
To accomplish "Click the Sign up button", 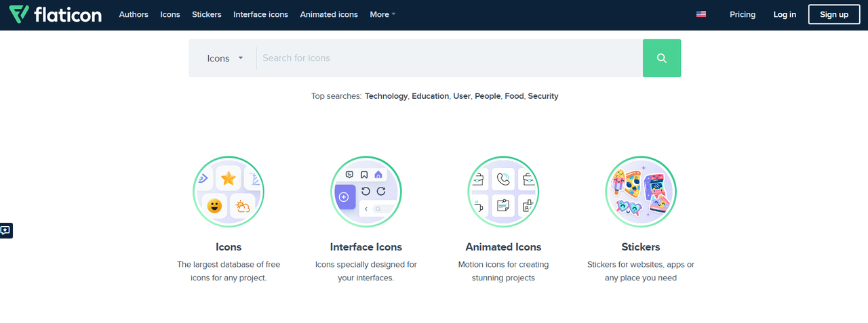I will tap(834, 14).
